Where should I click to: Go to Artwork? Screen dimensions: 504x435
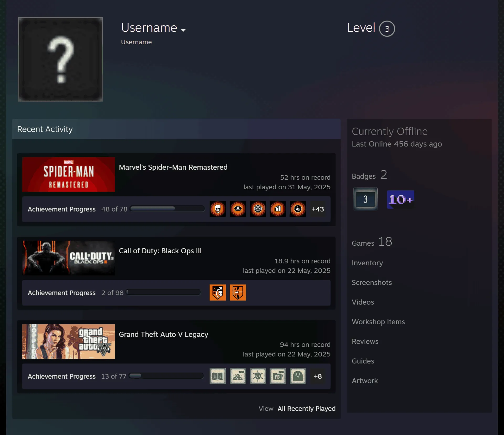(365, 381)
